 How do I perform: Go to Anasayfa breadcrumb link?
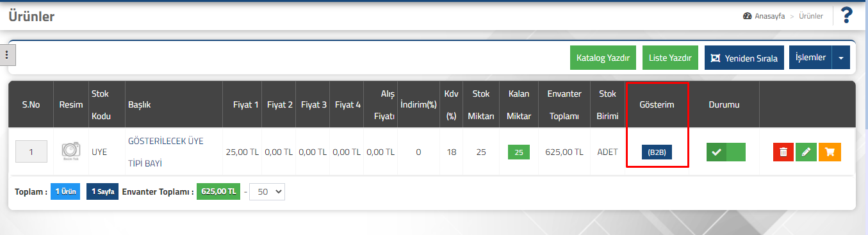[769, 16]
